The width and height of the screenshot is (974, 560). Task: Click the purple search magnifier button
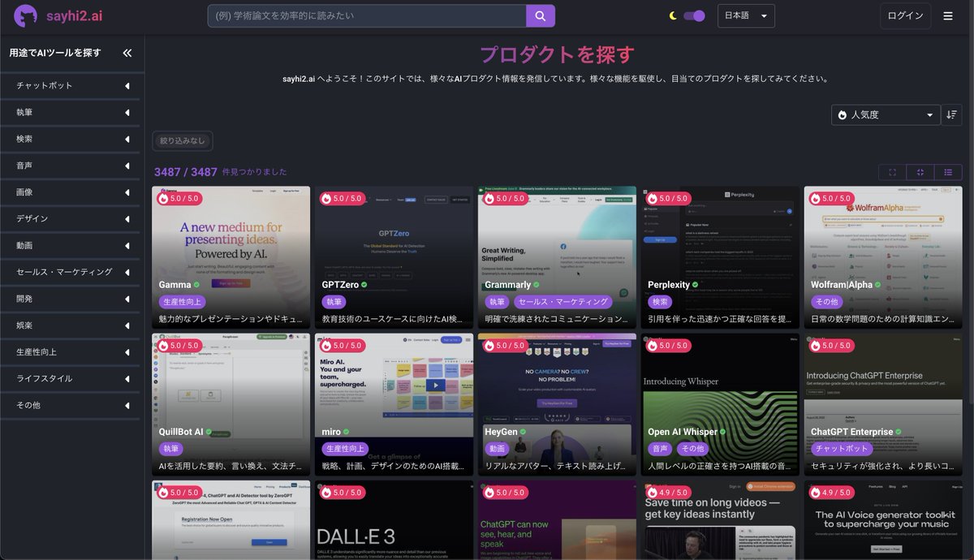coord(541,16)
